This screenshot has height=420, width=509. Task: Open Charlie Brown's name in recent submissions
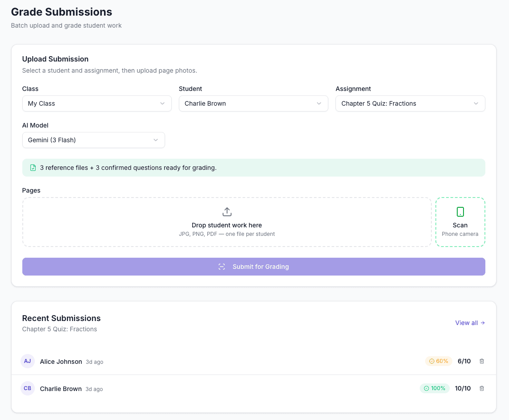[61, 389]
